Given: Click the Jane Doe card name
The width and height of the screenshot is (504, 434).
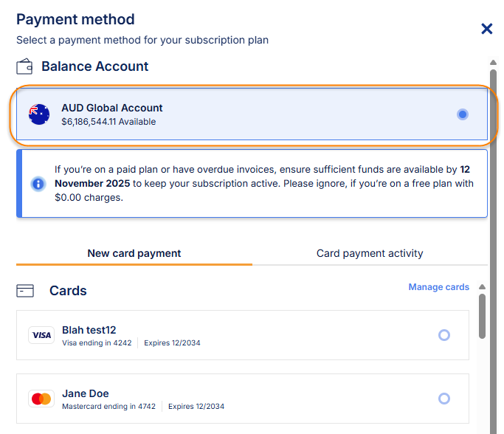Looking at the screenshot, I should click(x=86, y=393).
